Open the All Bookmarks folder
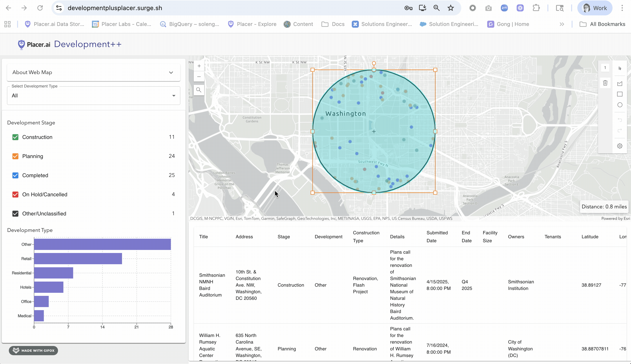The width and height of the screenshot is (631, 364). click(x=602, y=24)
